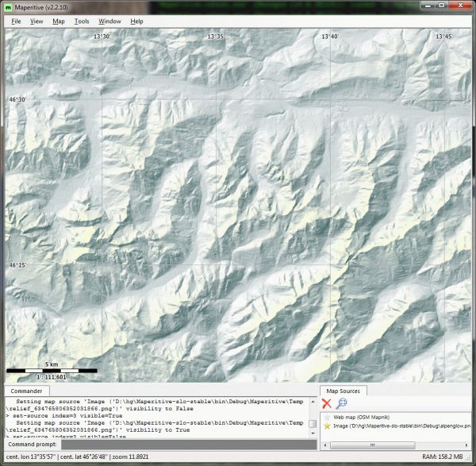Minimize the Maperitive window
Image resolution: width=476 pixels, height=466 pixels.
[428, 6]
